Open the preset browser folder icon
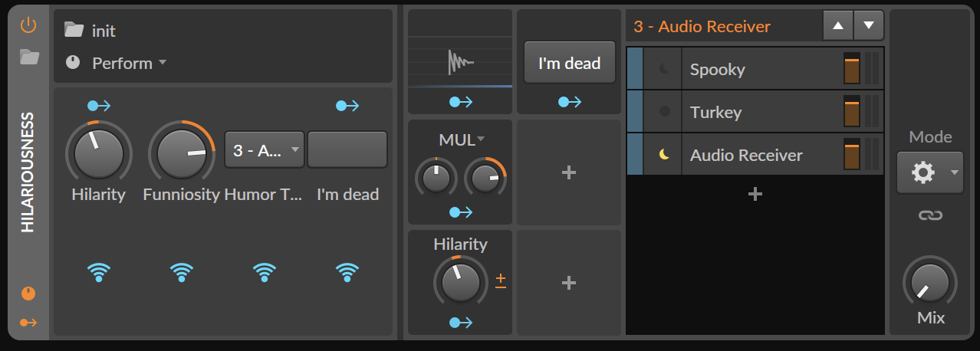 (29, 57)
